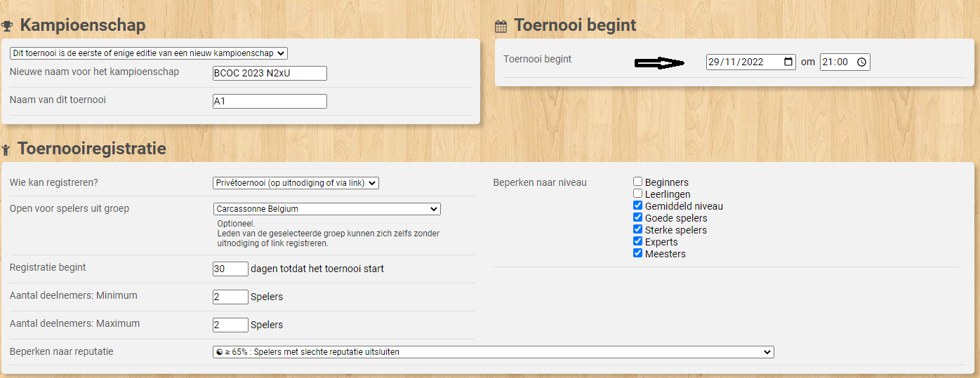Click the Kampioenschap section heading
The image size is (980, 378).
tap(83, 26)
